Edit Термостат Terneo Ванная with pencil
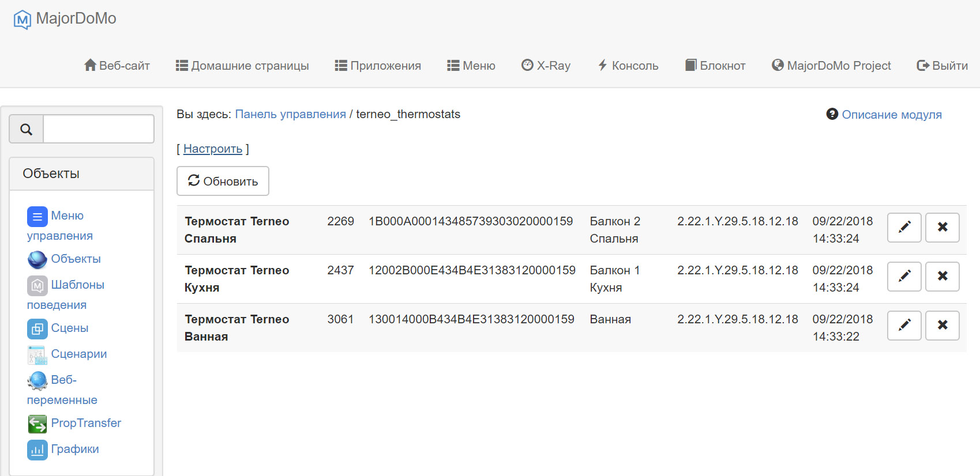The image size is (980, 476). coord(904,325)
